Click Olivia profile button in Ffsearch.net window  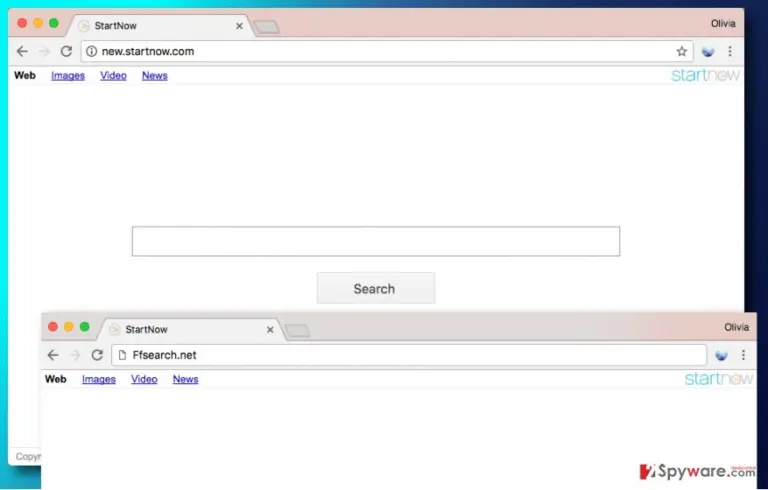(736, 327)
